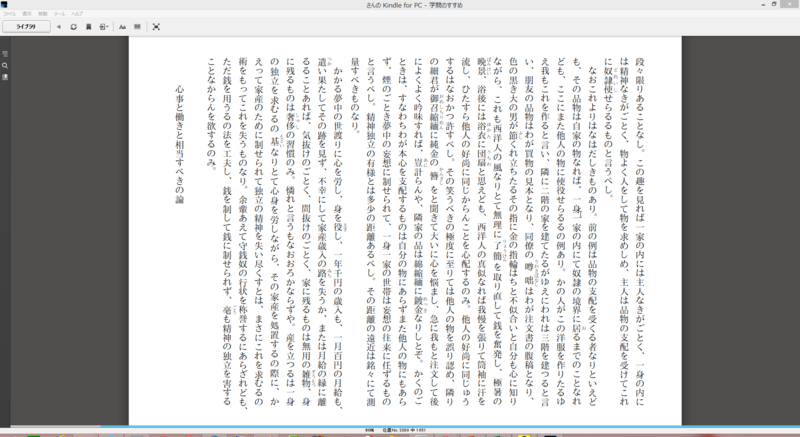Open the 表示 menu
This screenshot has width=800, height=437.
(27, 14)
